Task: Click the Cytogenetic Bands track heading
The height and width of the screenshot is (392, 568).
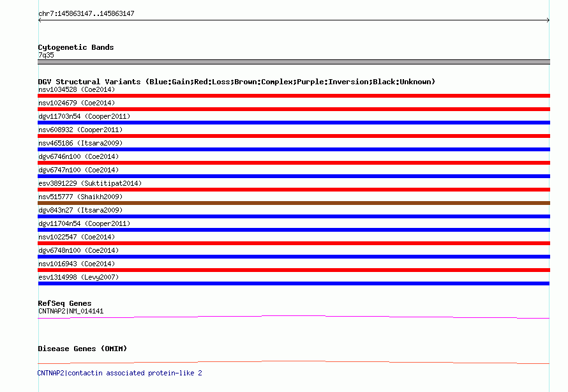Action: tap(76, 47)
